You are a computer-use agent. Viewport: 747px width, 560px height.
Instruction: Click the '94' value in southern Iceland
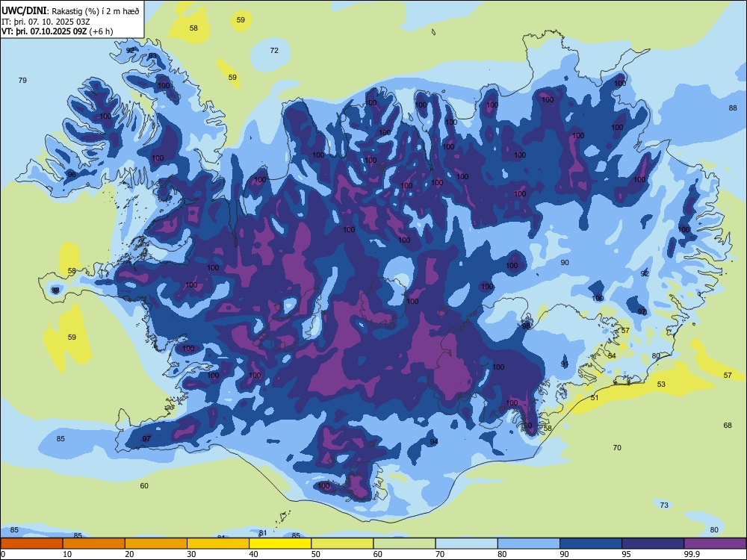pyautogui.click(x=433, y=441)
